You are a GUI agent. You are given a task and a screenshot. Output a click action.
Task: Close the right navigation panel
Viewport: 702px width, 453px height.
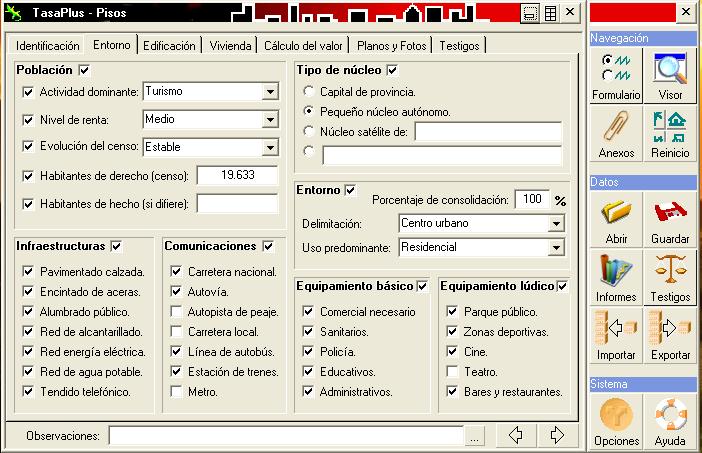[x=686, y=12]
